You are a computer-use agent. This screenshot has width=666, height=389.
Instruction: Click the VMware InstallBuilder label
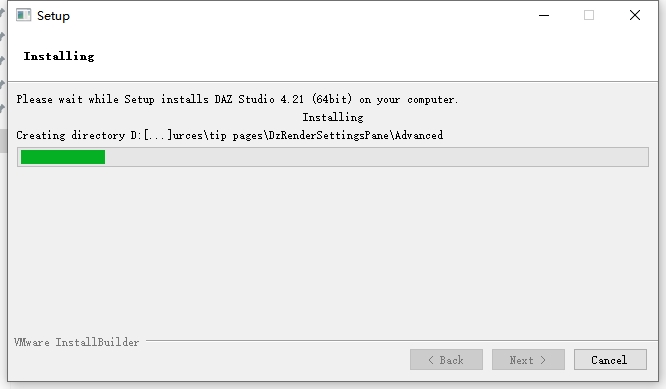[x=76, y=342]
